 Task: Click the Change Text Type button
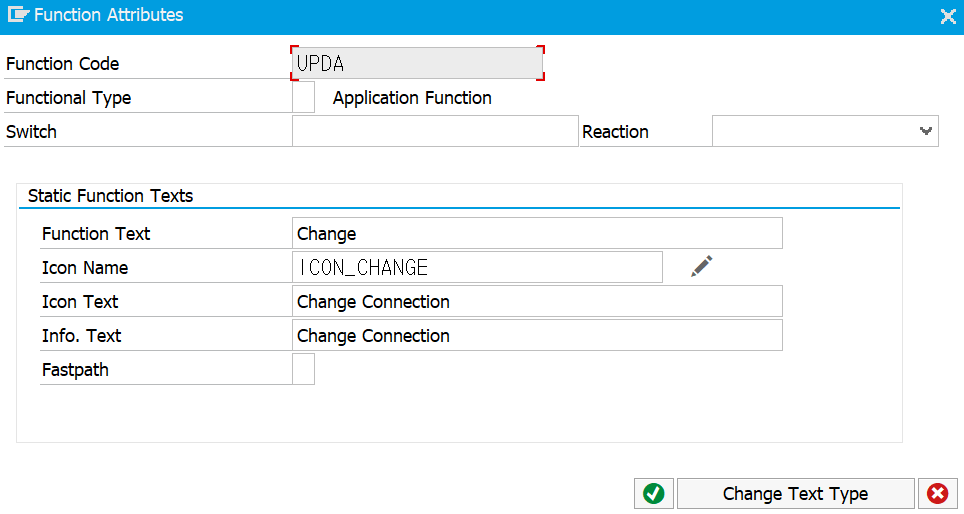[796, 494]
